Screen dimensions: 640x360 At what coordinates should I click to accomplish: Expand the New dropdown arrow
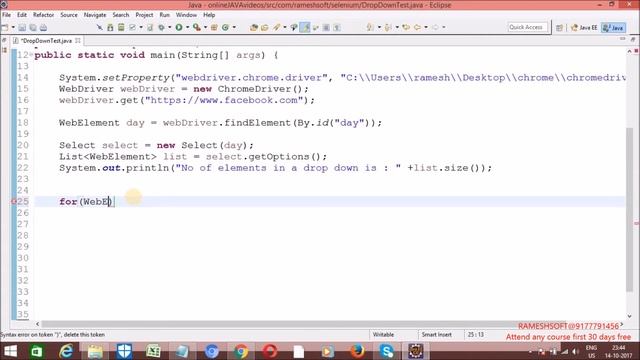tap(13, 27)
